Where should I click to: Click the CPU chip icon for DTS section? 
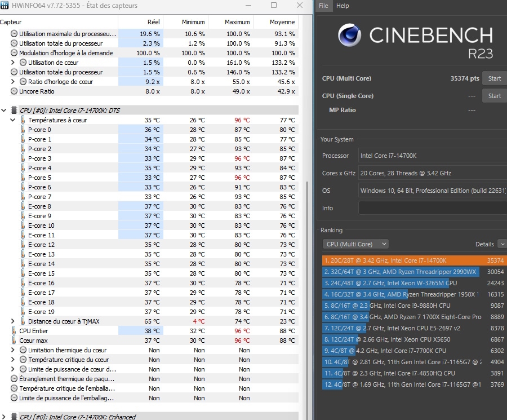pyautogui.click(x=14, y=110)
